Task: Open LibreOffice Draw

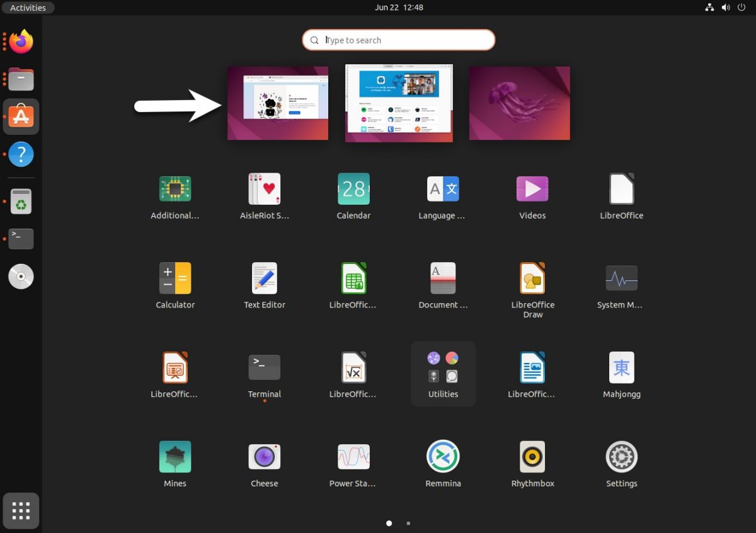Action: (532, 290)
